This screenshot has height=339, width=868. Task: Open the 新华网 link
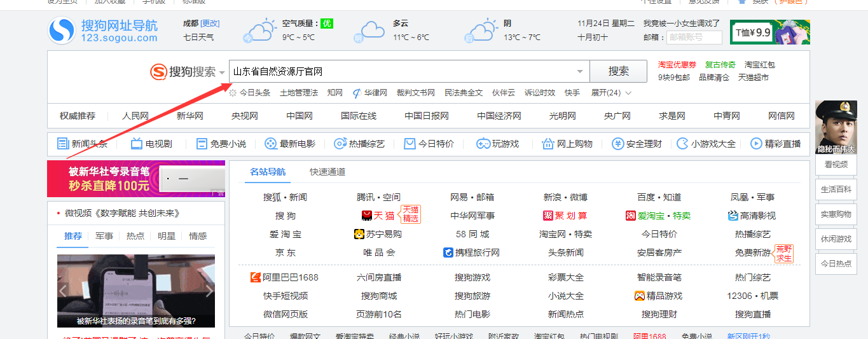point(190,116)
